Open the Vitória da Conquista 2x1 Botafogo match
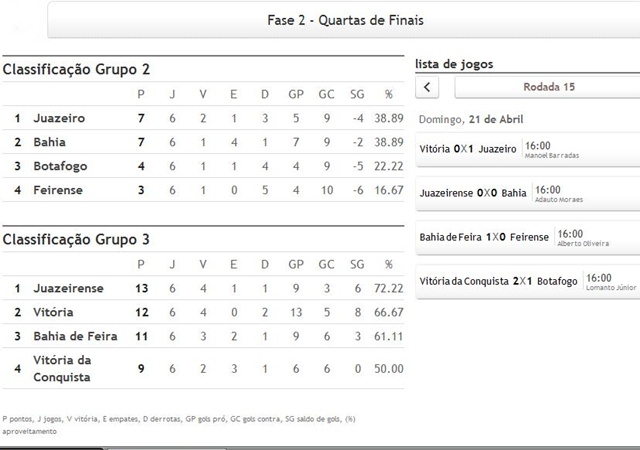The width and height of the screenshot is (640, 450). (527, 281)
